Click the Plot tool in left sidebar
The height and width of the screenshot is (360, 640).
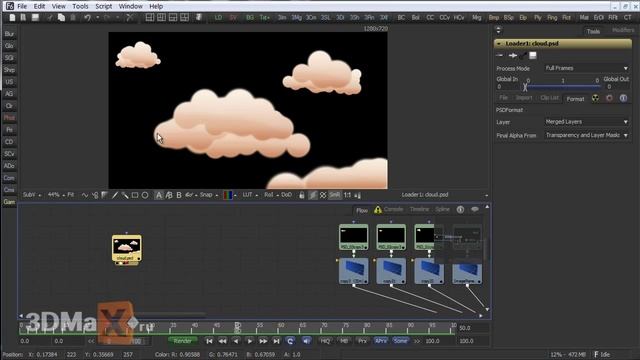(9, 118)
